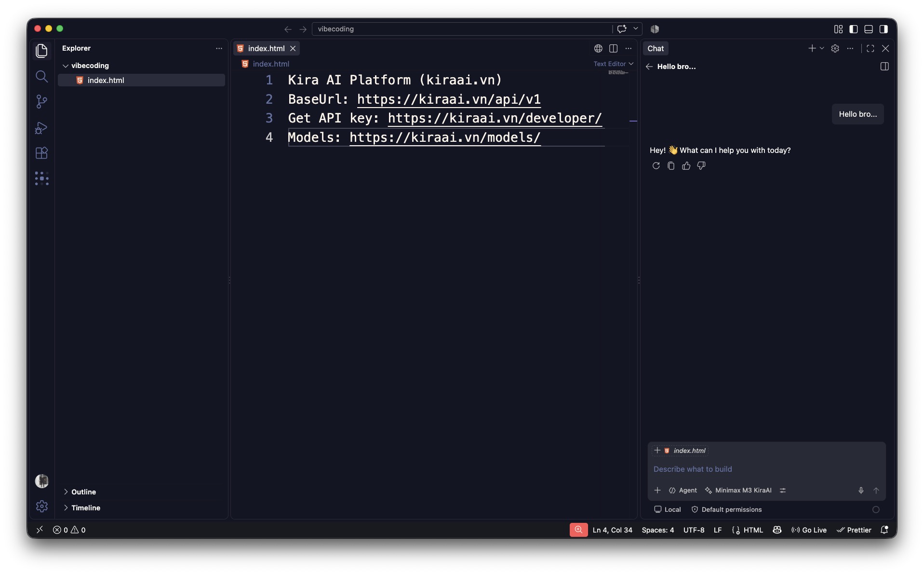This screenshot has height=574, width=924.
Task: Open the kiraai.vn/developer/ link
Action: 495,118
